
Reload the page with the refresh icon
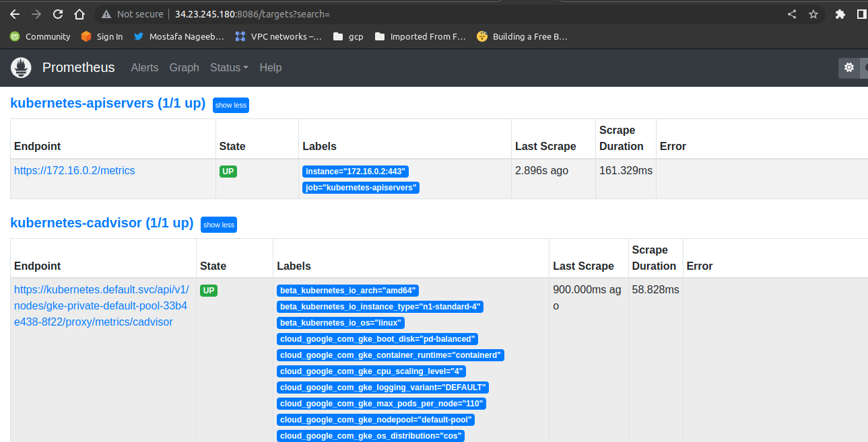point(58,13)
